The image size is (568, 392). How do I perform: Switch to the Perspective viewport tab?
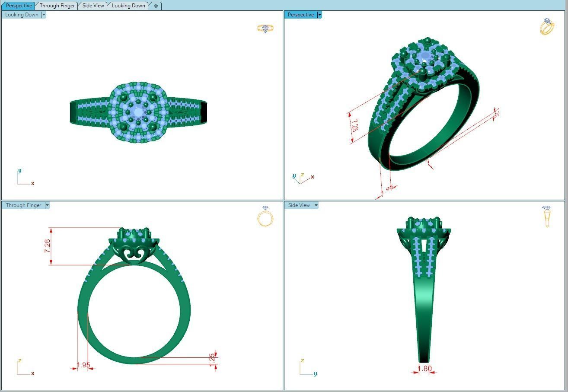[19, 6]
